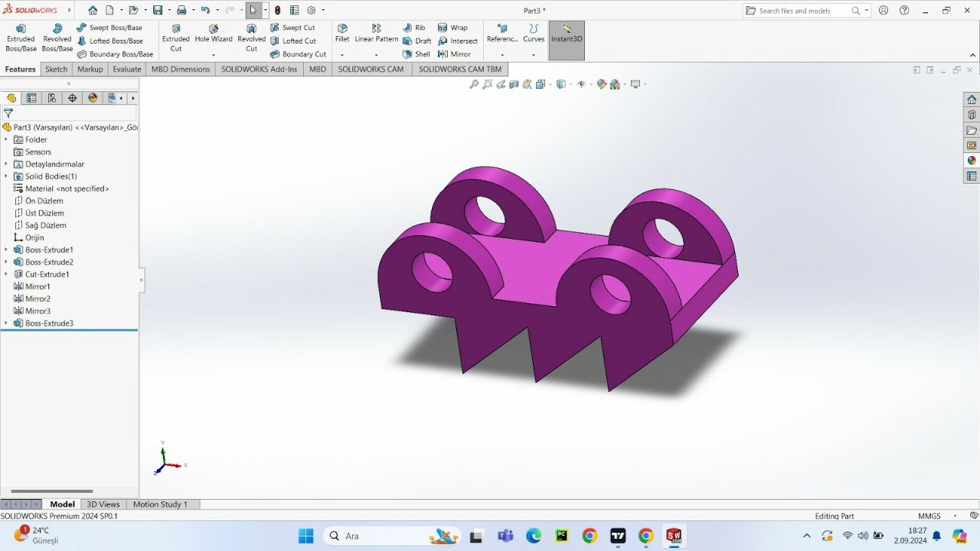Select Mirror2 in the feature tree

pos(38,298)
